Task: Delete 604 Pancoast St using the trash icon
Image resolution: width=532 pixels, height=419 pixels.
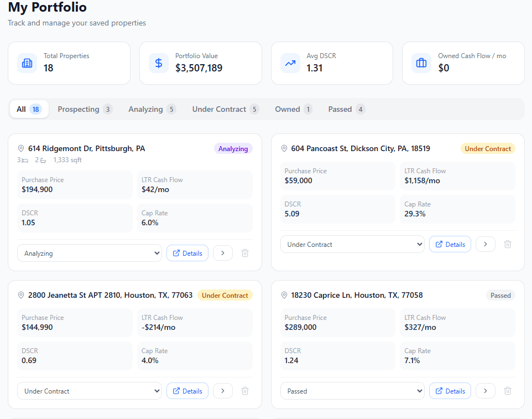Action: (508, 244)
